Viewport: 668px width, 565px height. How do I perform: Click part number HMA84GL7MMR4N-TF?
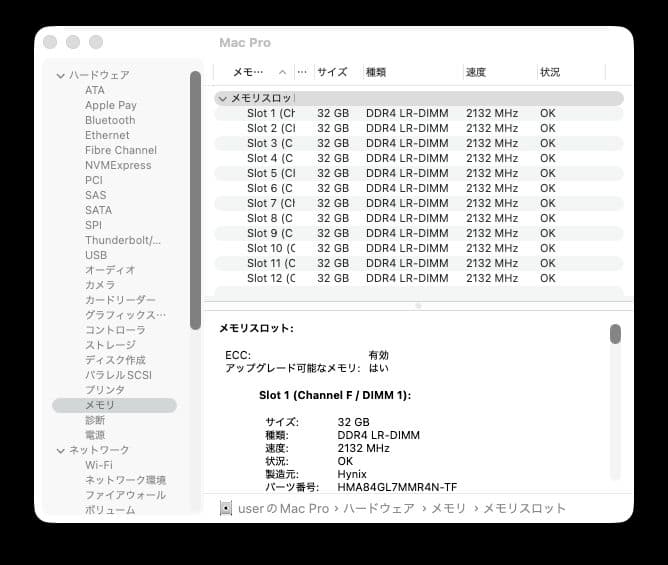397,487
